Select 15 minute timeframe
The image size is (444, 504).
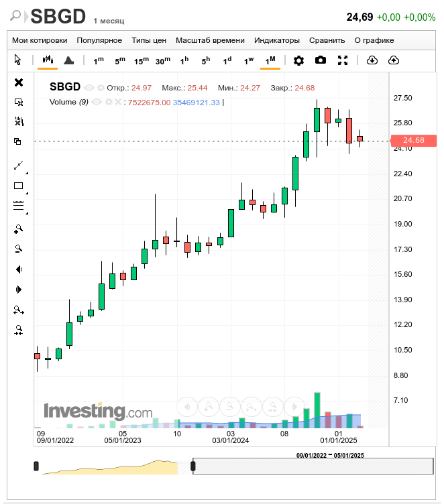point(142,60)
